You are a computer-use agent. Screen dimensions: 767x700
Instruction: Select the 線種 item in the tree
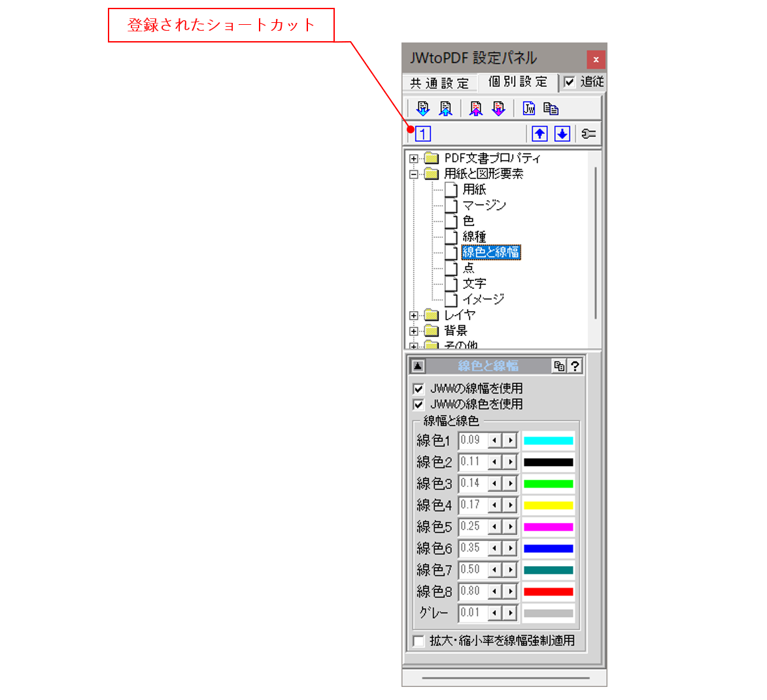pos(474,237)
